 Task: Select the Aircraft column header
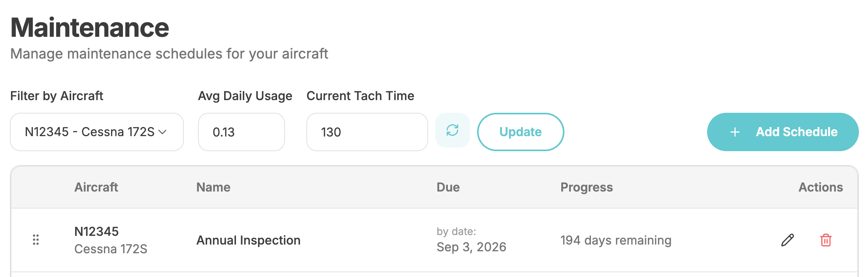[96, 187]
